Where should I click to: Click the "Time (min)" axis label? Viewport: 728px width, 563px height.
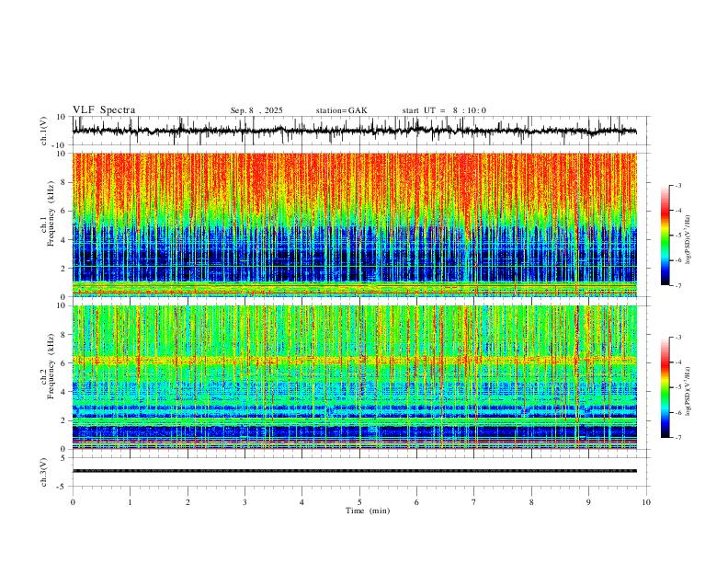[368, 511]
